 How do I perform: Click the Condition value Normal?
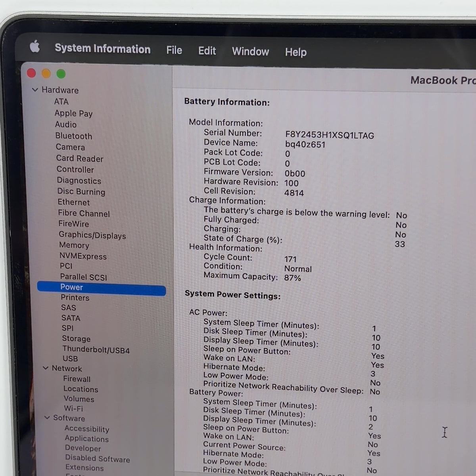point(298,269)
